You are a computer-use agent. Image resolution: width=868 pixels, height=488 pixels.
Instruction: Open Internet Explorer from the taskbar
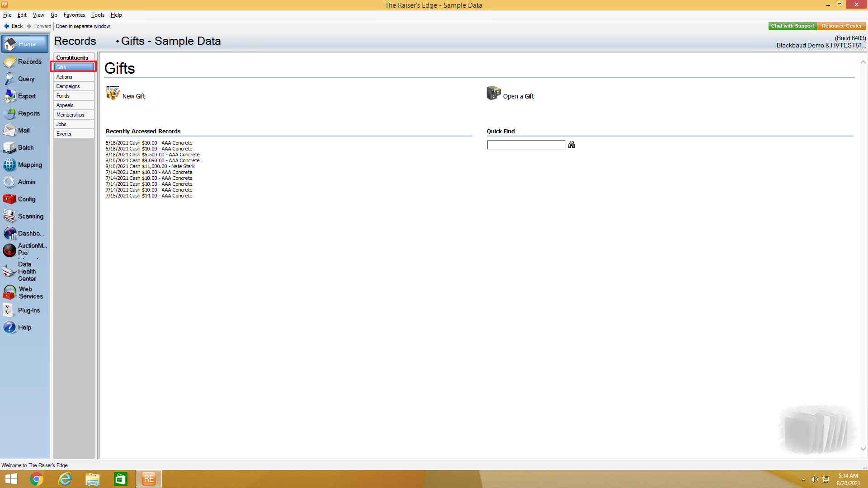(x=65, y=479)
